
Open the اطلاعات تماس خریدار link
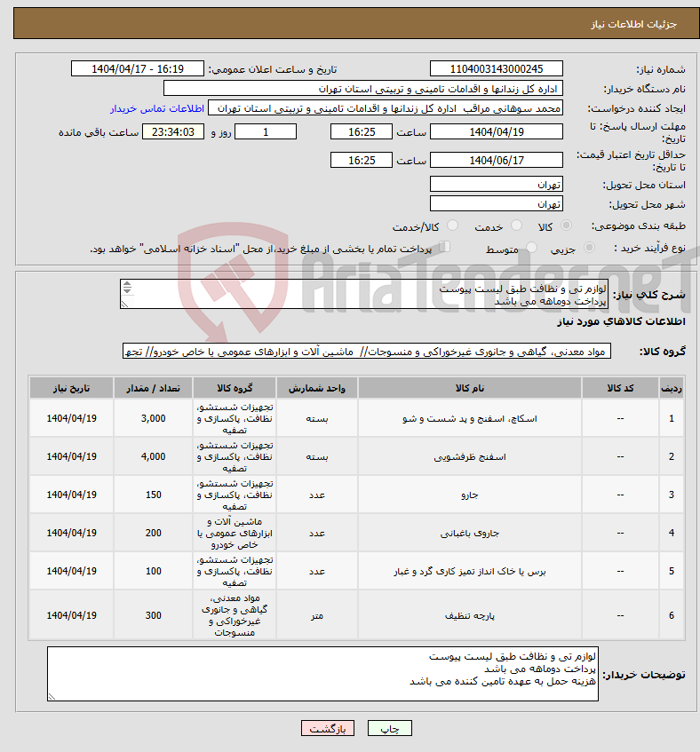point(157,109)
